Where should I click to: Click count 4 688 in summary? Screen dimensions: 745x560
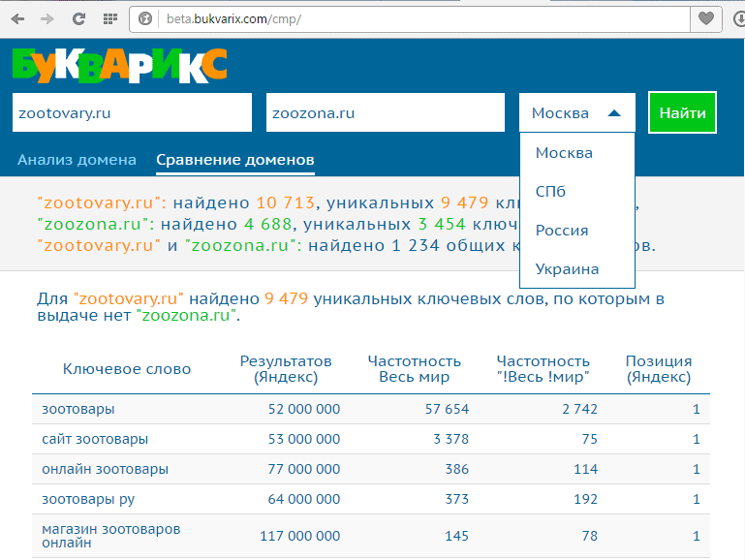pyautogui.click(x=268, y=224)
